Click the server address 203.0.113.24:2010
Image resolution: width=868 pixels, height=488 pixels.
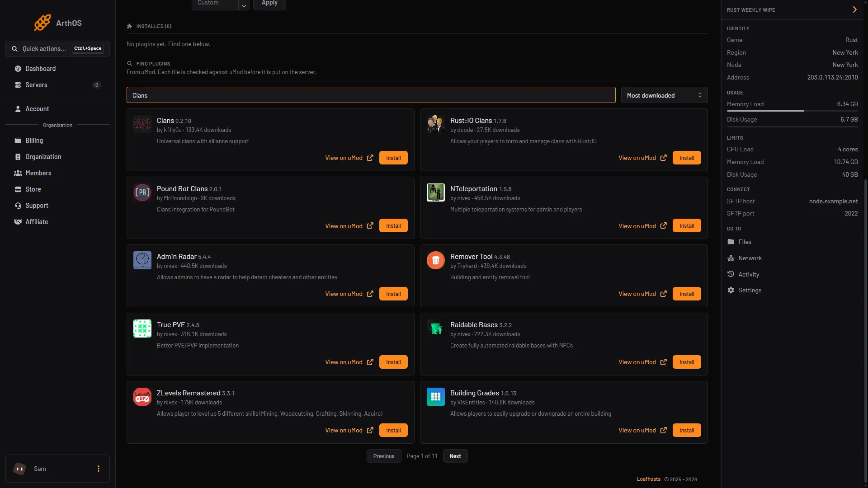pos(832,78)
